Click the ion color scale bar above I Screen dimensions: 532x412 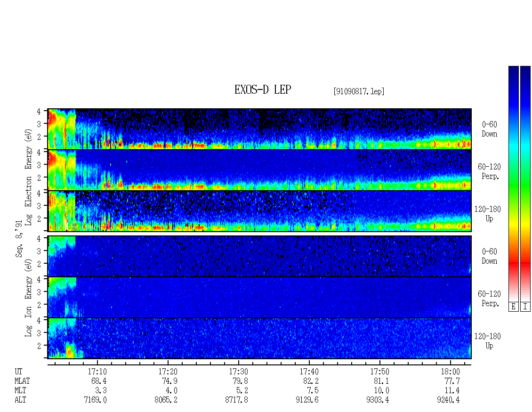(x=525, y=184)
